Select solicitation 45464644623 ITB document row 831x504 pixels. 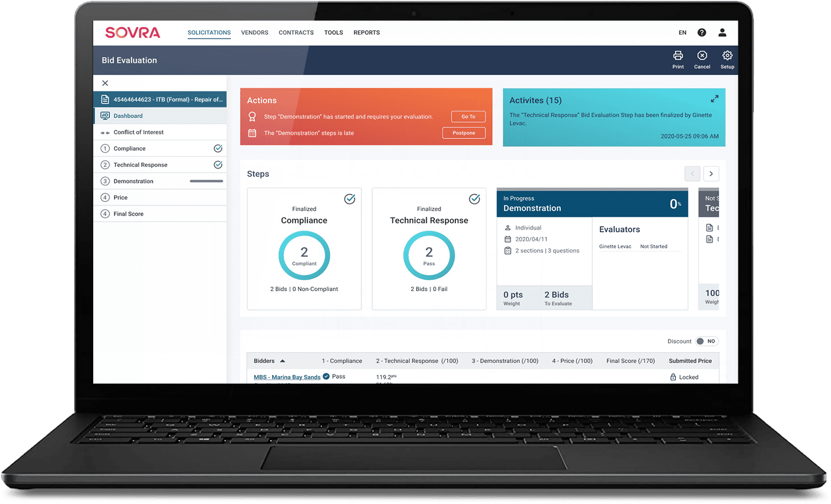point(160,99)
